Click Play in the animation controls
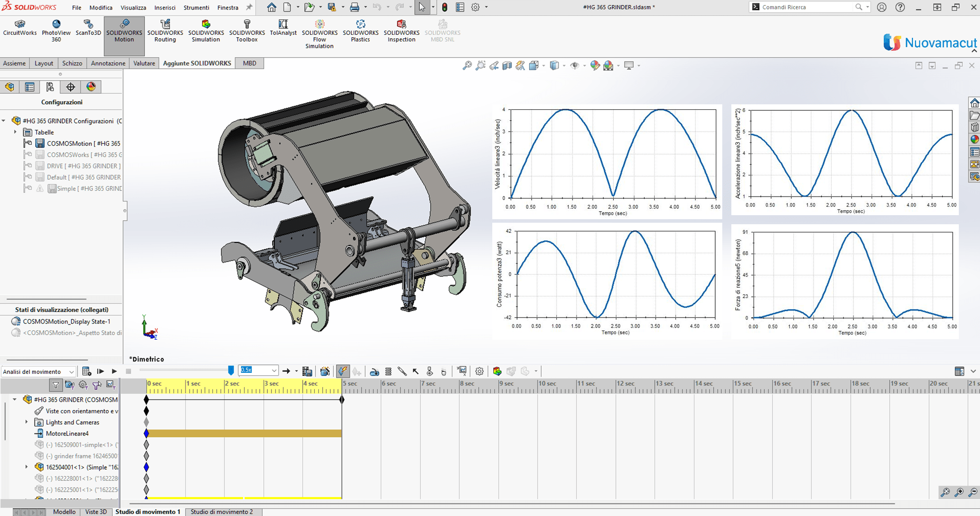980x516 pixels. click(x=114, y=371)
